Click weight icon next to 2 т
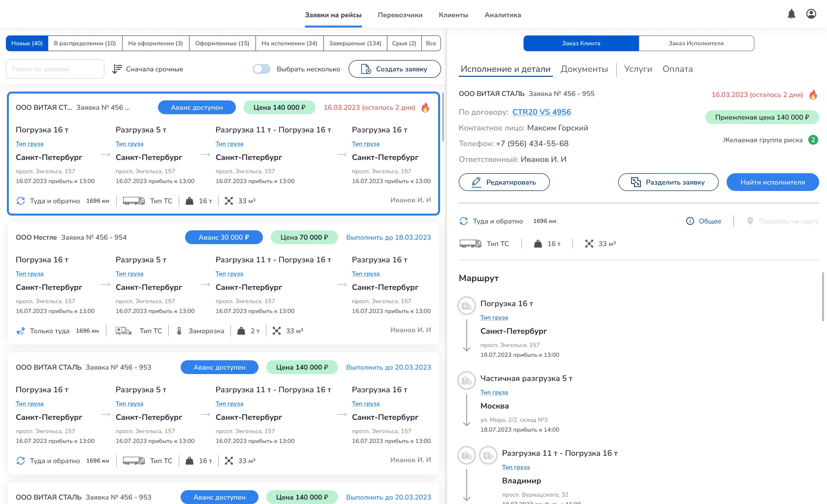827x504 pixels. point(241,331)
